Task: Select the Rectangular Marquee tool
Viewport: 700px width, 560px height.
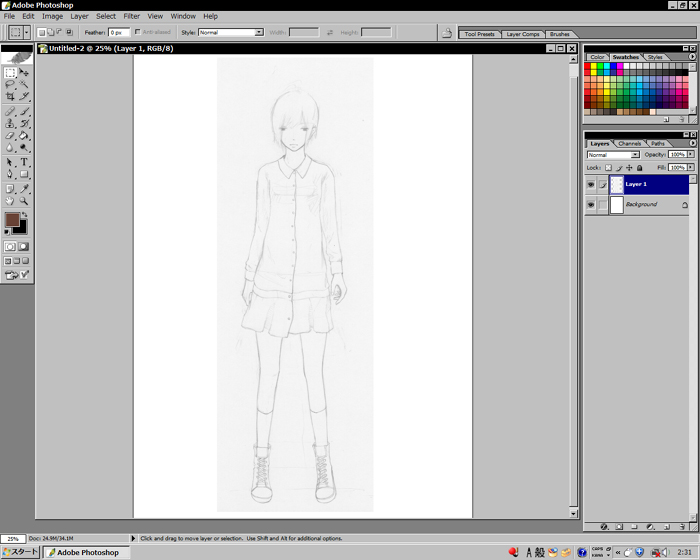Action: tap(10, 73)
